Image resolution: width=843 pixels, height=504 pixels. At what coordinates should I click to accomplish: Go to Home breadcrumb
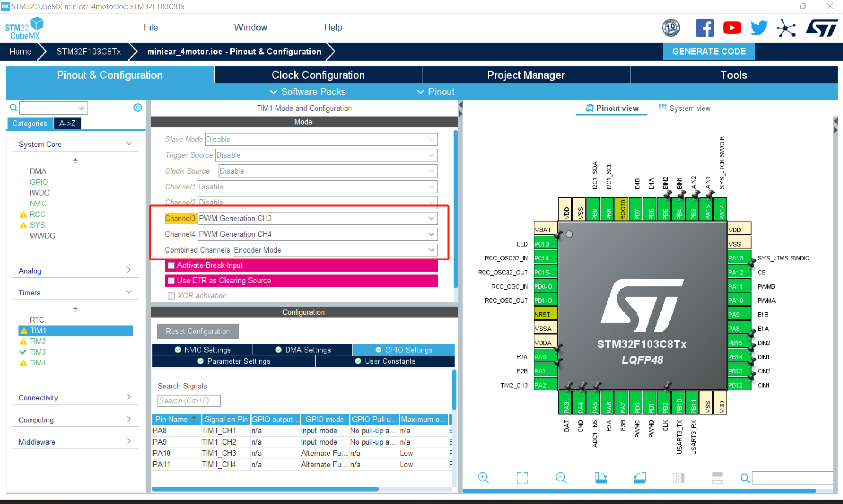point(20,52)
